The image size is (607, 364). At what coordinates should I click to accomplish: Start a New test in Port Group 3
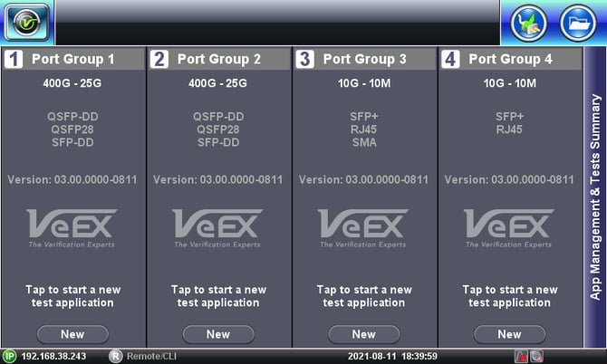364,334
